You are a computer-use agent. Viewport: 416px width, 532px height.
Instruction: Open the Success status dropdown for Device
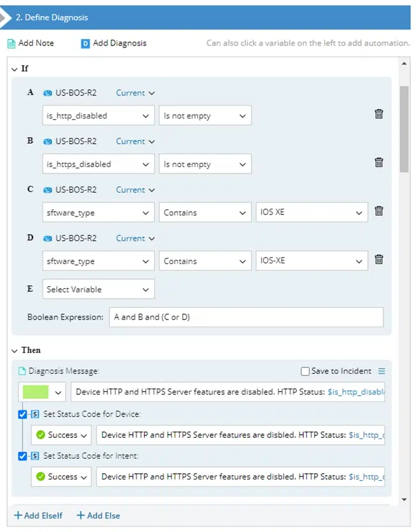(x=61, y=435)
